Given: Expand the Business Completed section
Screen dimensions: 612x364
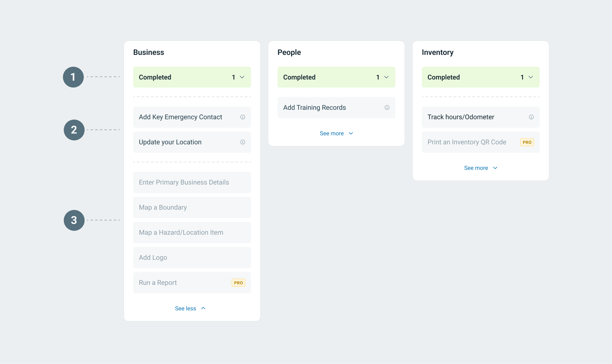Looking at the screenshot, I should coord(242,77).
